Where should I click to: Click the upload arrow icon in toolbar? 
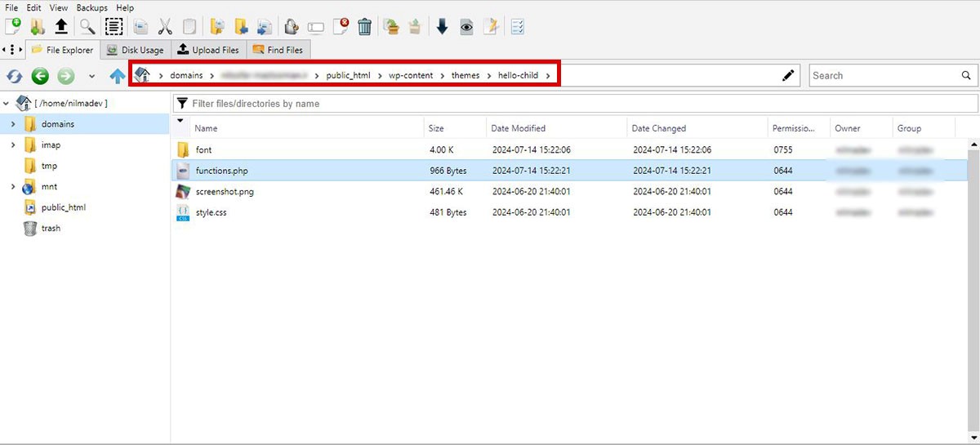point(60,26)
